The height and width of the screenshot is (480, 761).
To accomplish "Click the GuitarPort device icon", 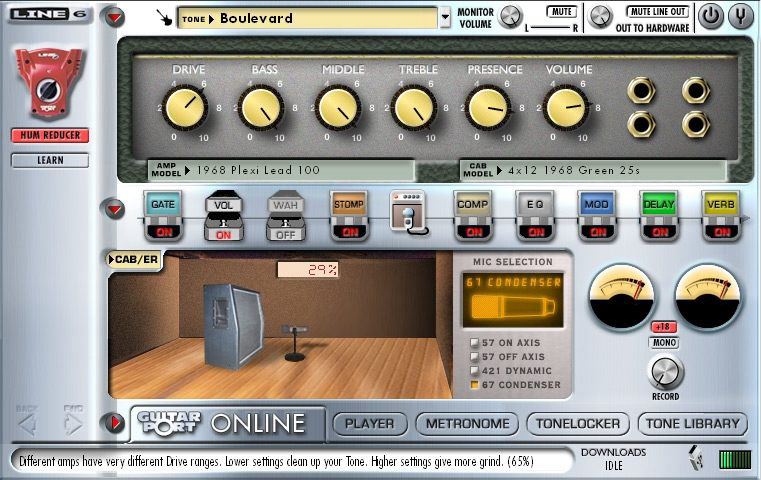I will coord(48,83).
